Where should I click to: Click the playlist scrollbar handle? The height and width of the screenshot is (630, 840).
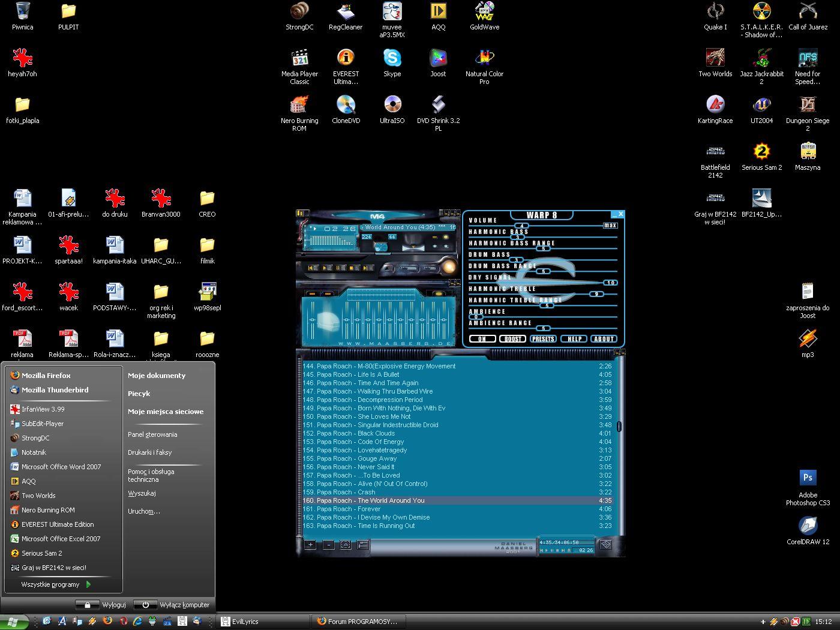(619, 427)
